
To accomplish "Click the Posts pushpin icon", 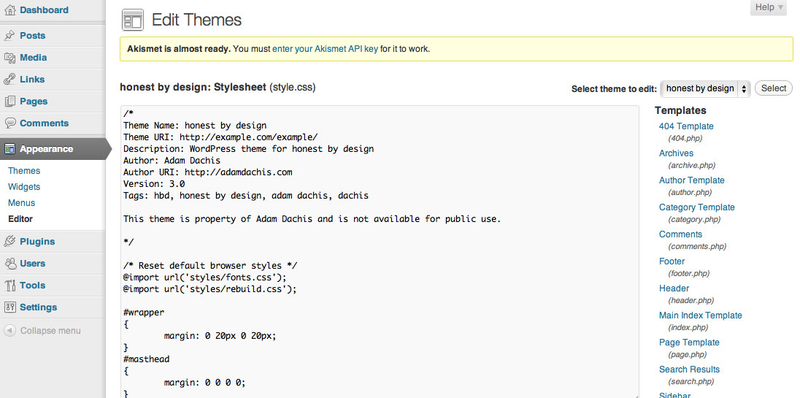I will pyautogui.click(x=10, y=36).
